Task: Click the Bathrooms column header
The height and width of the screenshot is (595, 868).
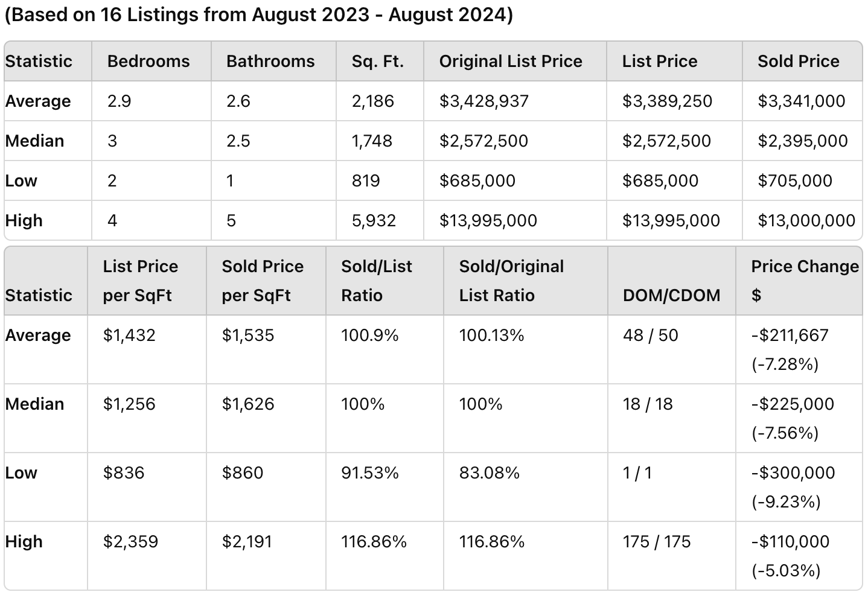Action: coord(270,61)
